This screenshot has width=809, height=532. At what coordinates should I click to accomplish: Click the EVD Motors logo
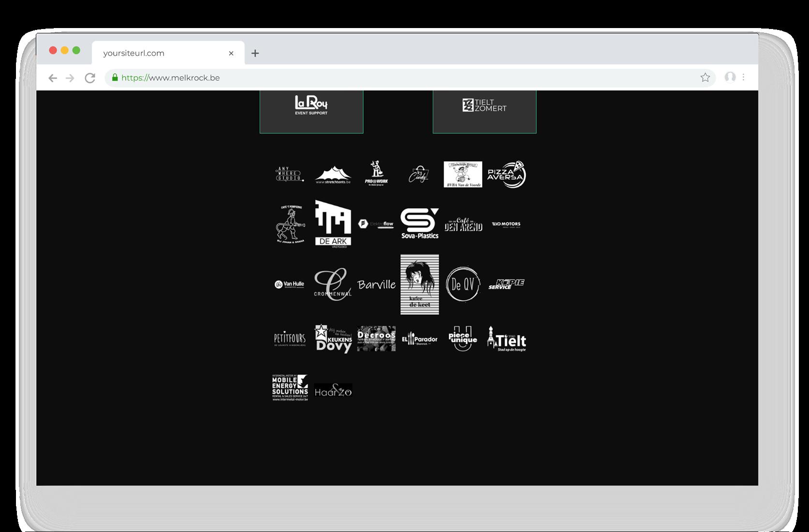(506, 224)
